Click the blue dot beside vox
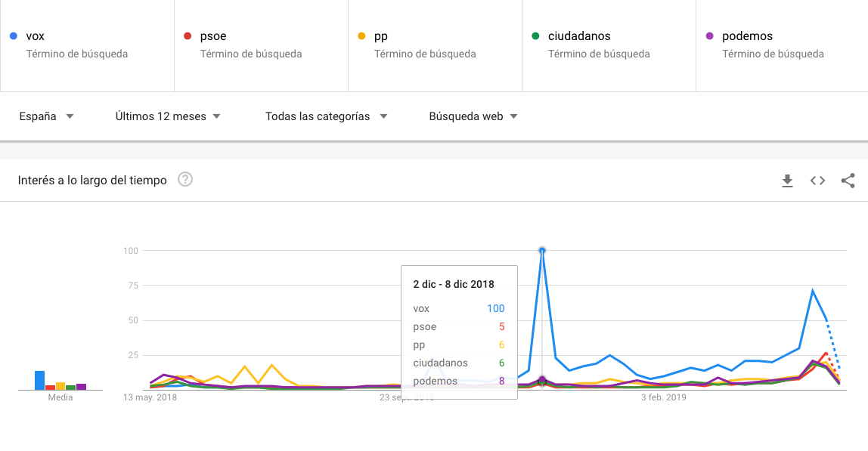868x451 pixels. point(14,36)
